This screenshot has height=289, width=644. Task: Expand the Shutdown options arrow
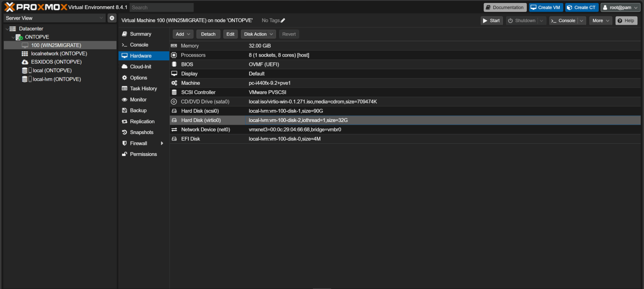(541, 21)
